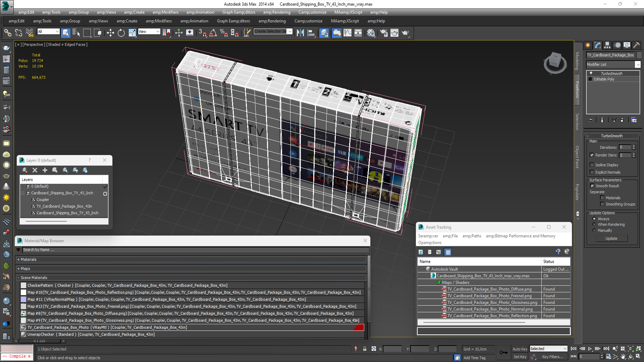Enable Separate by Materials checkbox
644x362 pixels.
602,198
